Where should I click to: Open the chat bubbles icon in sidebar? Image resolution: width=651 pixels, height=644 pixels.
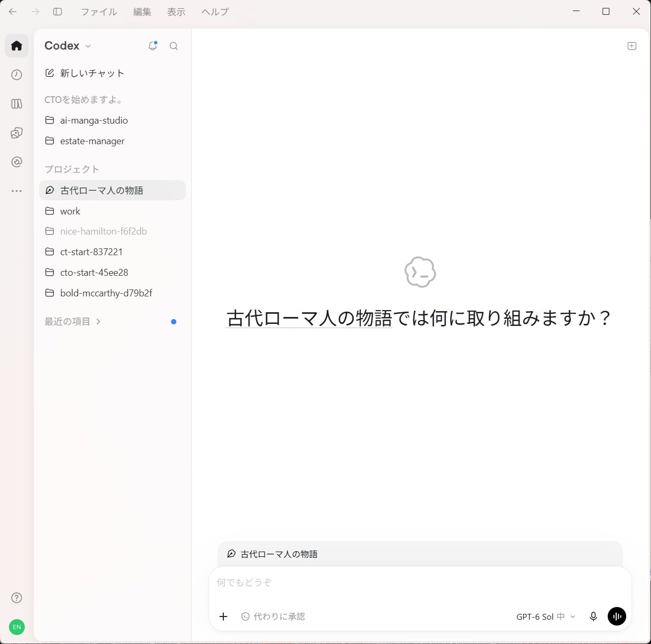(17, 133)
